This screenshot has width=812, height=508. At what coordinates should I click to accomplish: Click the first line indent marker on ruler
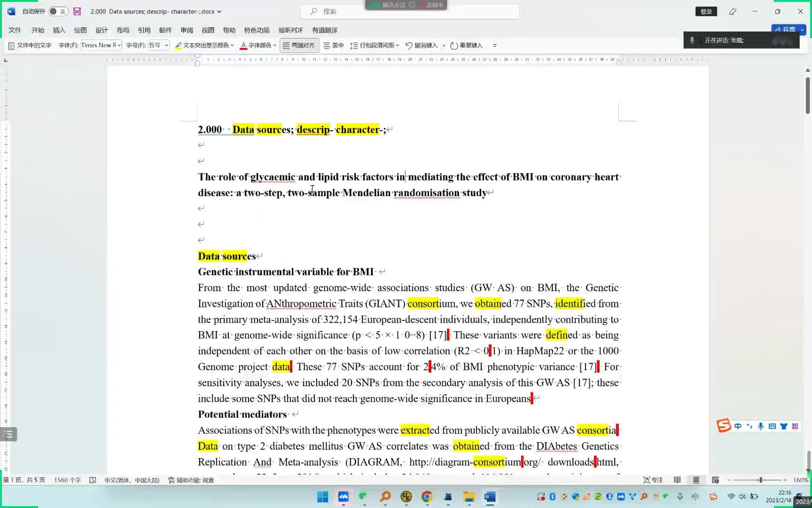198,56
